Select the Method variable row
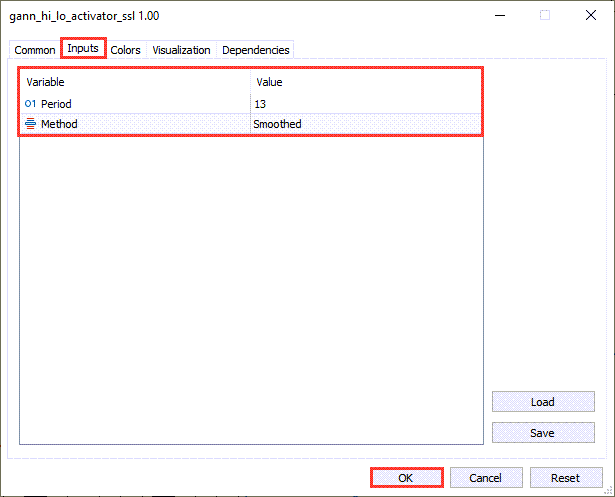 (x=251, y=124)
